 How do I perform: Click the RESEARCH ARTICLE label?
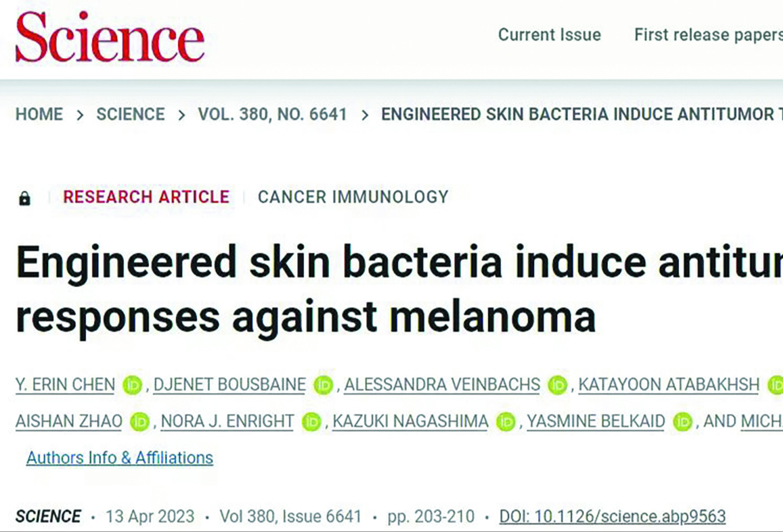(146, 197)
